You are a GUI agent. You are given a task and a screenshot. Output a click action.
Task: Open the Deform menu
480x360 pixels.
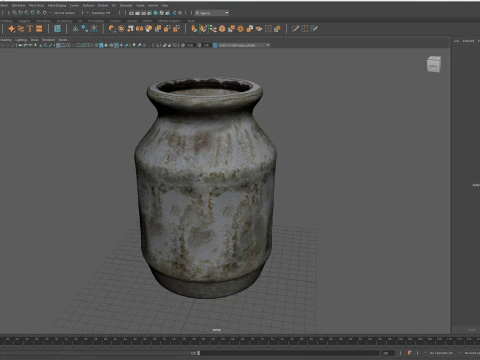(103, 5)
